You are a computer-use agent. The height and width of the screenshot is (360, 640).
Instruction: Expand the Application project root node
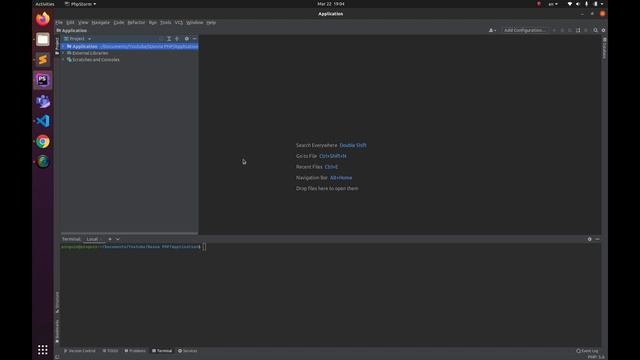(63, 47)
